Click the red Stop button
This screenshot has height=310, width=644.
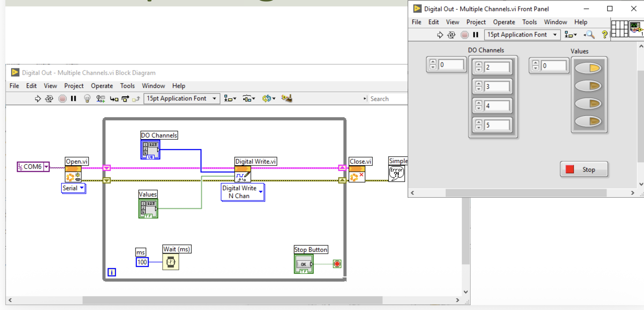[x=584, y=169]
